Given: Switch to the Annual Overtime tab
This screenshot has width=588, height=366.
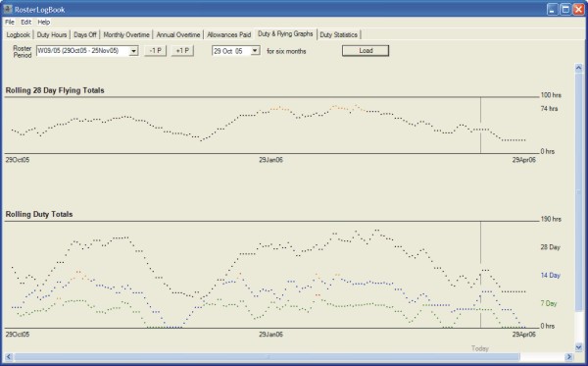Looking at the screenshot, I should pyautogui.click(x=178, y=35).
